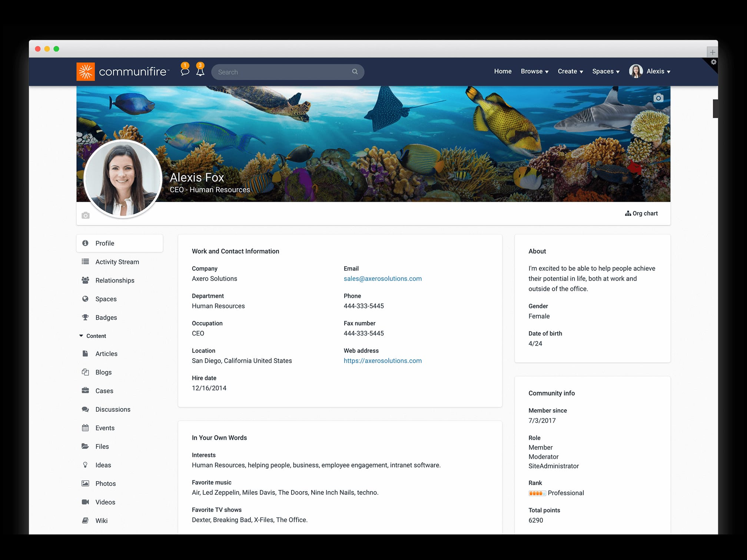Click the Axero Solutions company text
Viewport: 747px width, 560px height.
214,279
